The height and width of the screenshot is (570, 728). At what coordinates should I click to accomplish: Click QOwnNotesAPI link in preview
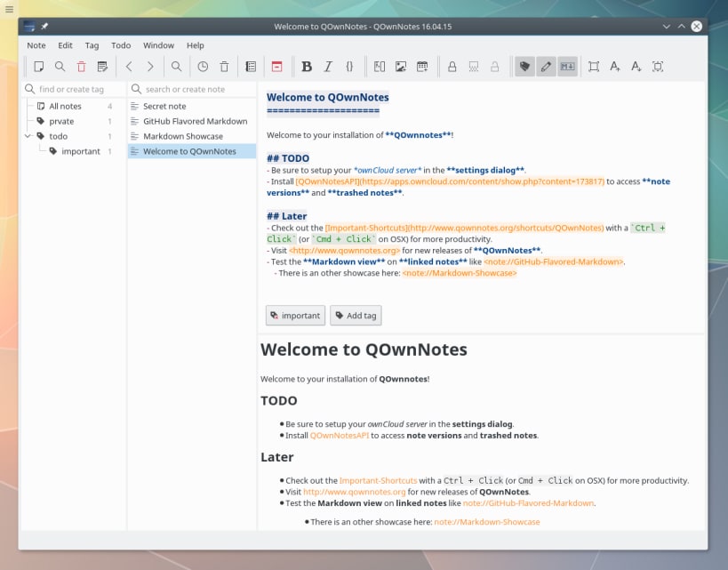point(340,436)
